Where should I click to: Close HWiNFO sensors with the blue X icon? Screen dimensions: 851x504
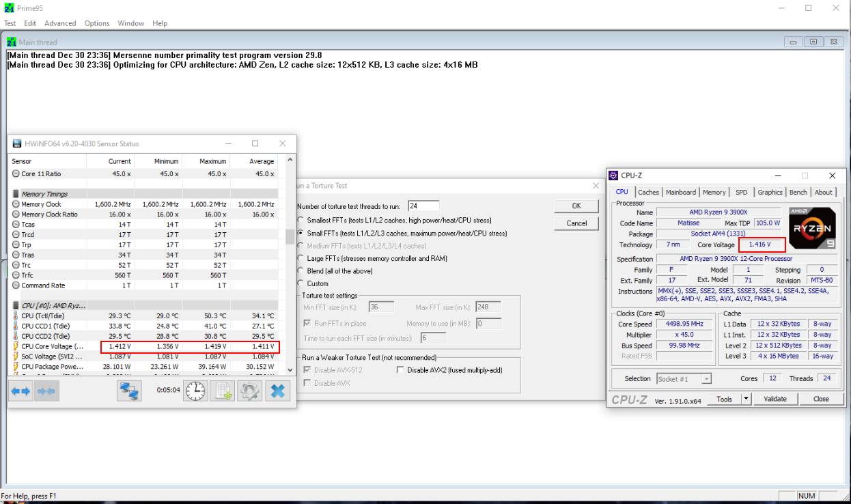click(277, 391)
